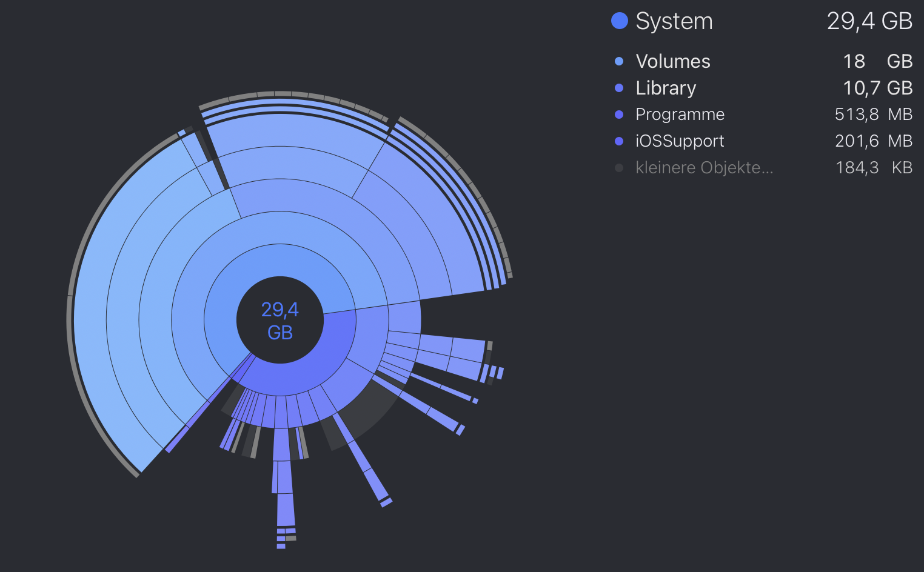Open the kleinere Objekte… entry
This screenshot has width=924, height=572.
click(705, 168)
